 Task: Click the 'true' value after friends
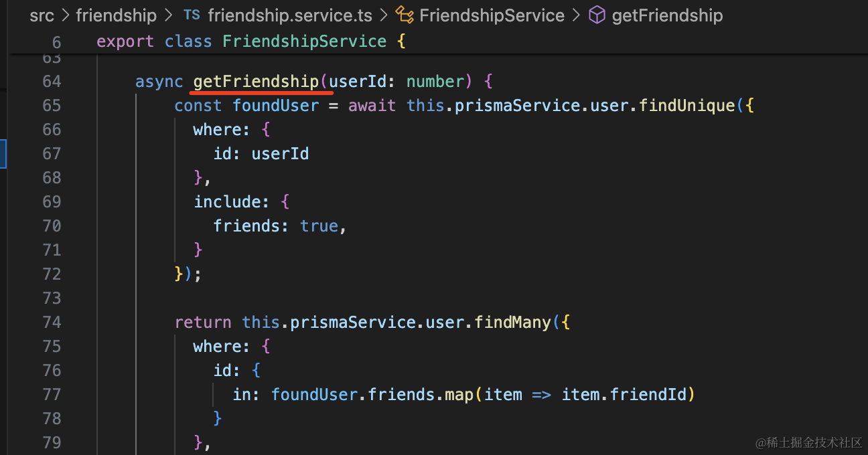[x=319, y=226]
